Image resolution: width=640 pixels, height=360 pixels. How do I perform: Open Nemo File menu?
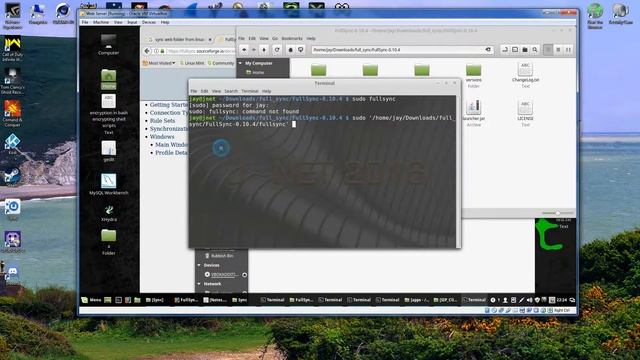tap(242, 38)
